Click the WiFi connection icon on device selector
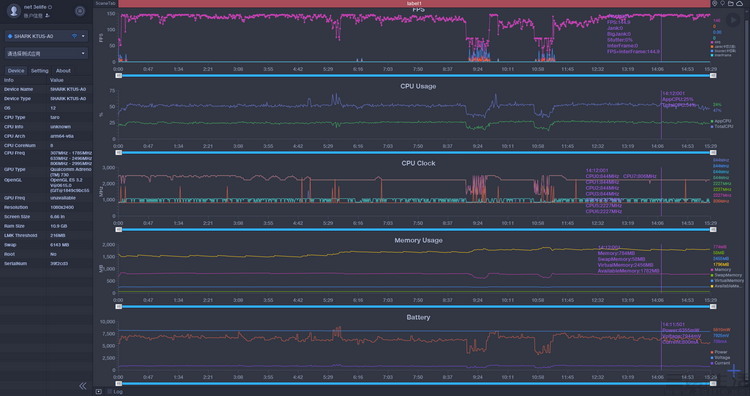The width and height of the screenshot is (750, 396). tap(74, 36)
